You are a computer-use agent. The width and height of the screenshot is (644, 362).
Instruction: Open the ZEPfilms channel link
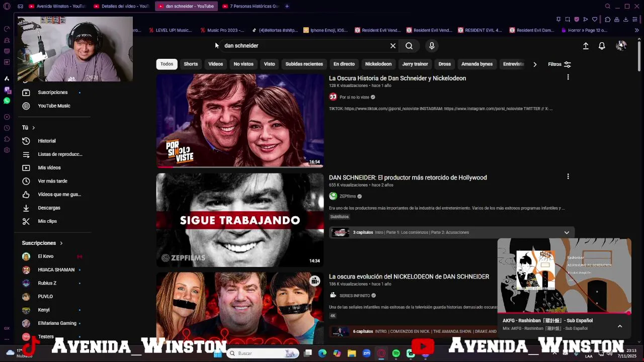(x=347, y=196)
